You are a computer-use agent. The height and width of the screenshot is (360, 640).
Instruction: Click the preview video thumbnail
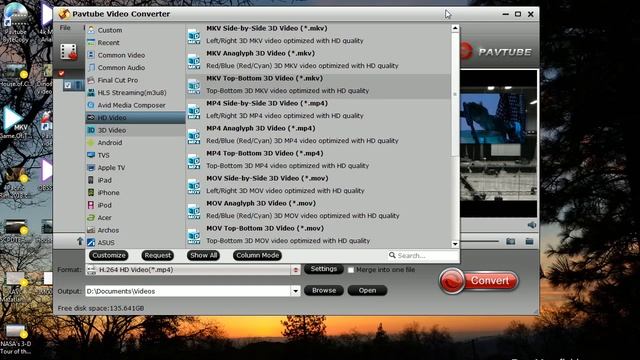(499, 144)
